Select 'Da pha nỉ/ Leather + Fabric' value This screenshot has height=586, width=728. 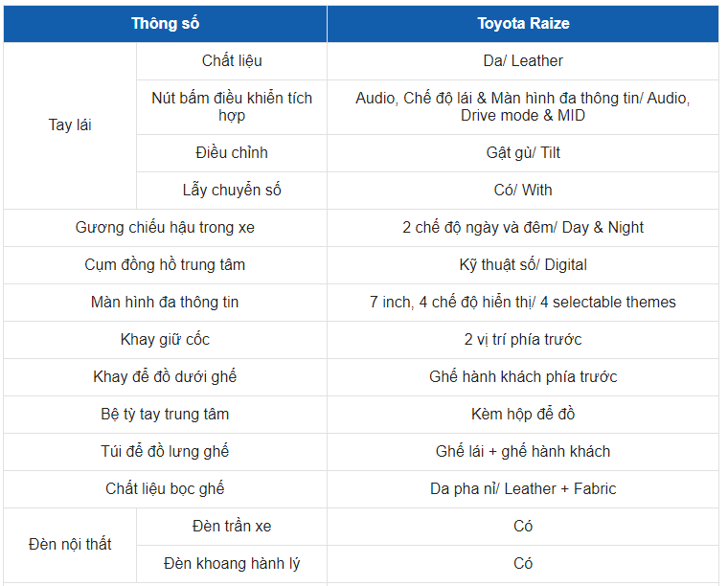(x=523, y=489)
